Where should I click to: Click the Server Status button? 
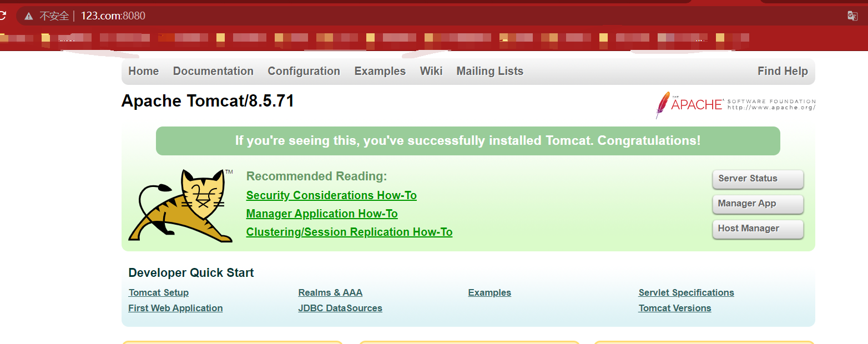(x=758, y=179)
